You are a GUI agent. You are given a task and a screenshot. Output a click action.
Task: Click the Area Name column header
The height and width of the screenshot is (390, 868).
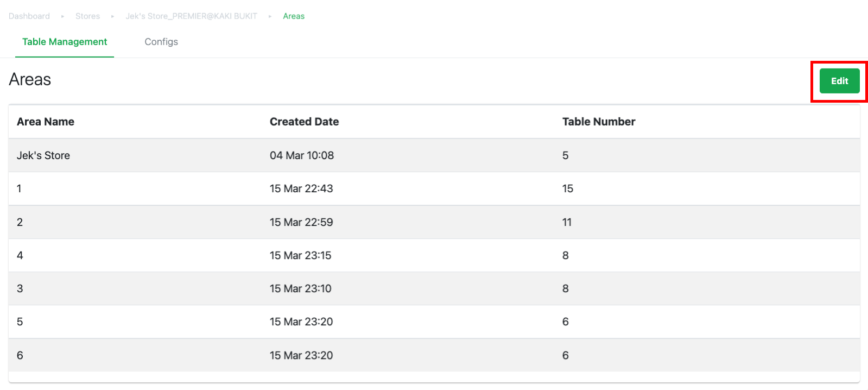pos(46,122)
